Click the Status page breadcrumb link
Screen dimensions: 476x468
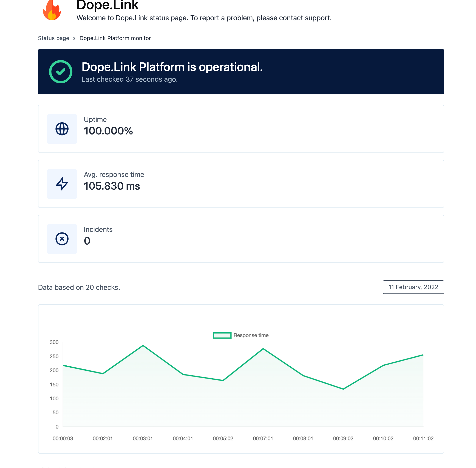(x=54, y=38)
